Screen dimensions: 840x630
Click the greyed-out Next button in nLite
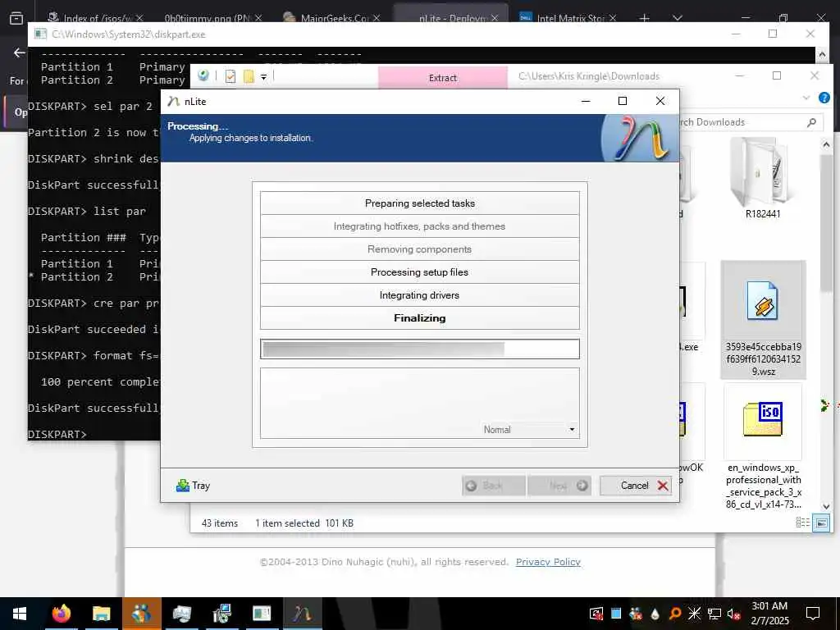click(559, 486)
